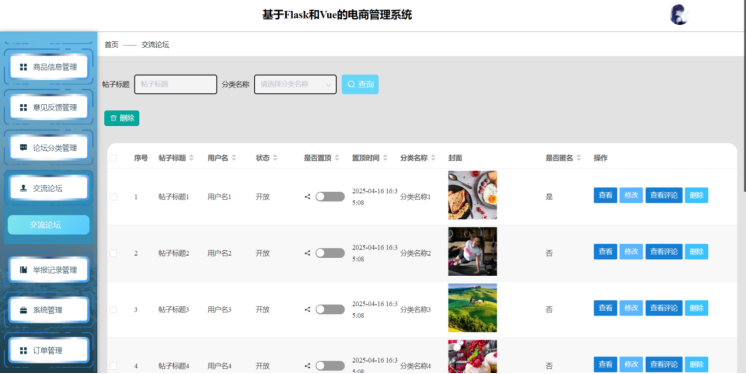
Task: Click 修改 button for 帖子标题3
Action: click(x=631, y=308)
